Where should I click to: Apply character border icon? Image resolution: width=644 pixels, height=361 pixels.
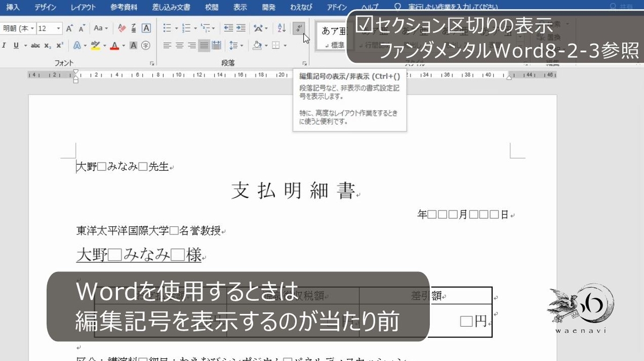click(x=146, y=28)
